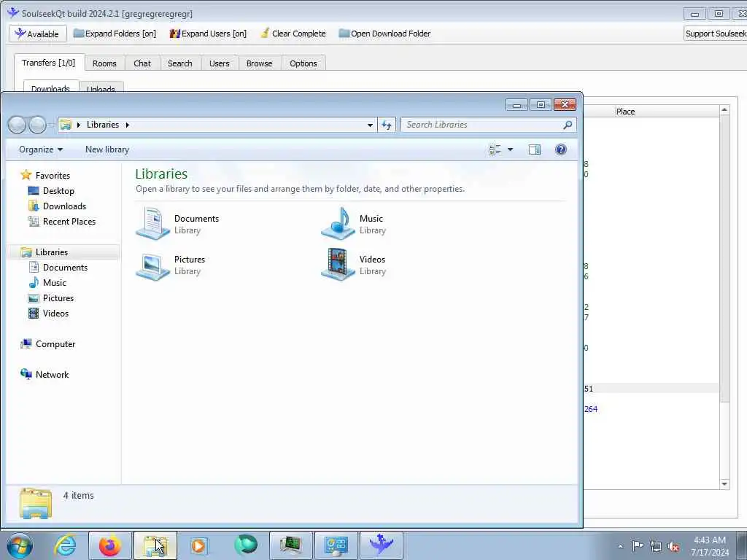The height and width of the screenshot is (560, 747).
Task: Click the refresh button beside address bar
Action: pos(387,125)
